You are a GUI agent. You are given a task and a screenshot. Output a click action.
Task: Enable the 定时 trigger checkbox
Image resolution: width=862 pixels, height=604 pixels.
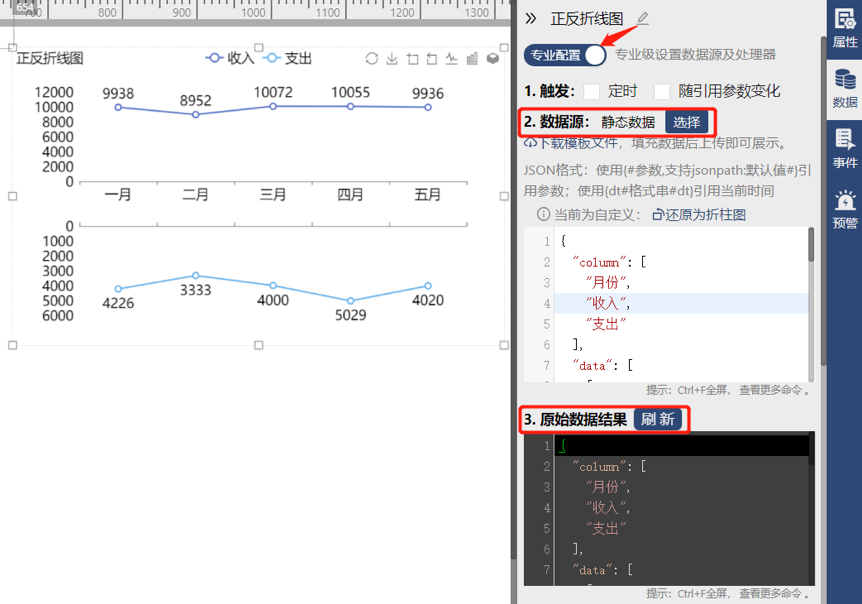[x=592, y=91]
